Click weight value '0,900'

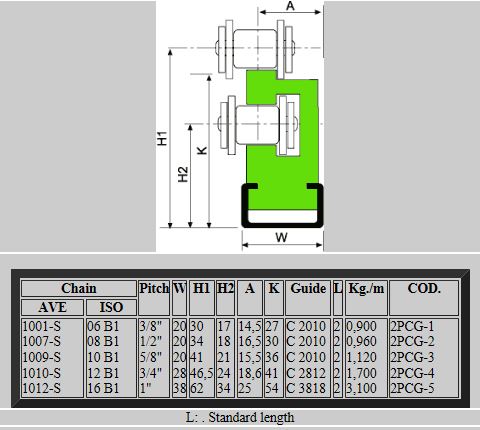[x=362, y=326]
